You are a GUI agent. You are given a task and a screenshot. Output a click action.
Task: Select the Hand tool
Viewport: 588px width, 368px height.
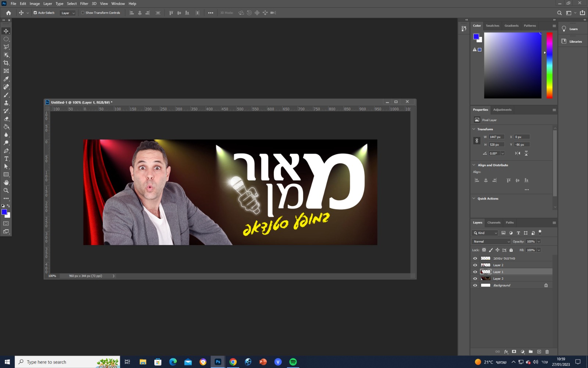[6, 183]
